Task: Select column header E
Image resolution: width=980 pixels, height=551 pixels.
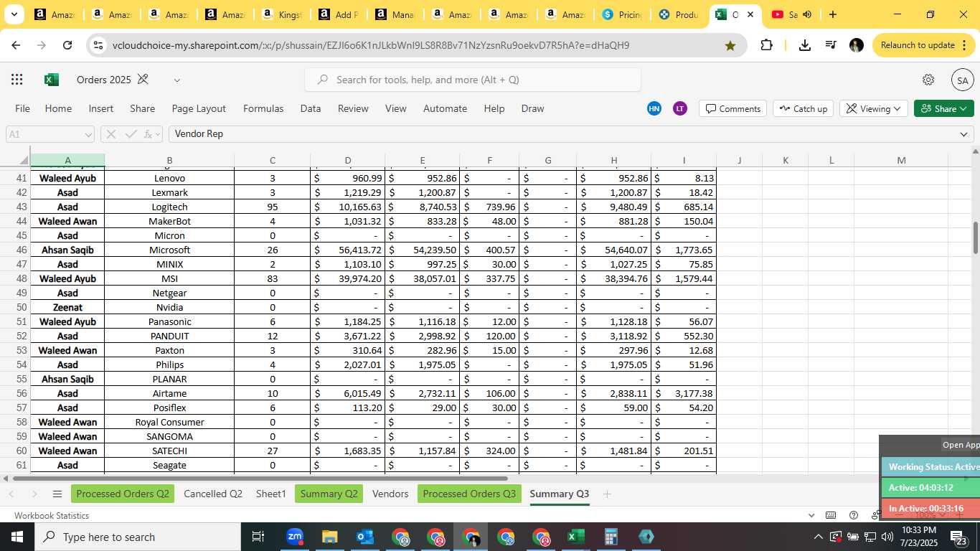Action: click(423, 160)
